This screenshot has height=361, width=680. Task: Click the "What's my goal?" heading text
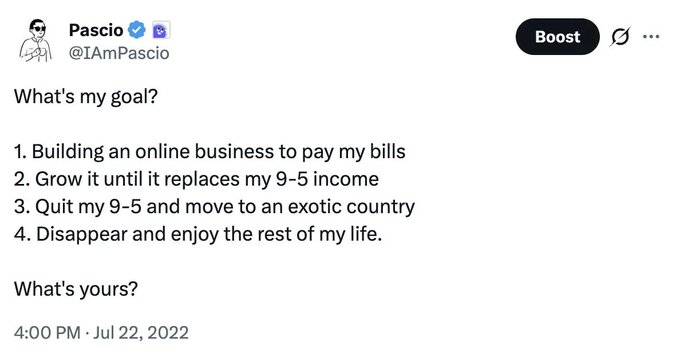coord(86,96)
